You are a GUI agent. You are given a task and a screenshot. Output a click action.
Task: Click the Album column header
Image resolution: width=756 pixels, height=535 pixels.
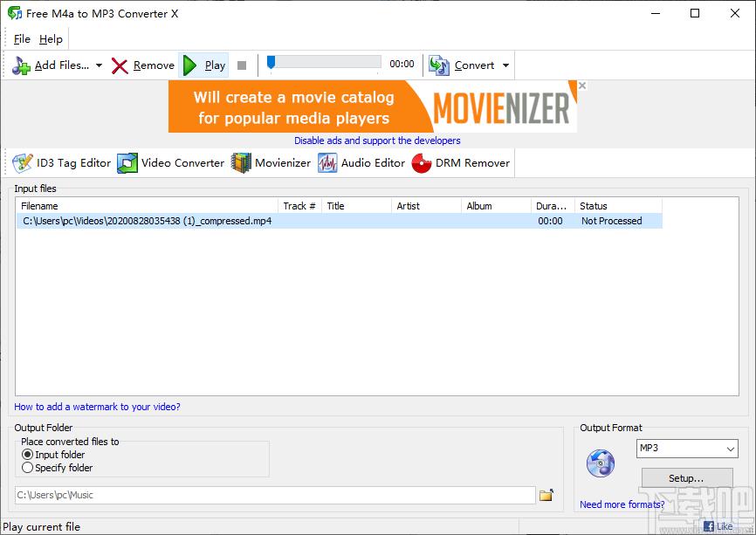pyautogui.click(x=496, y=206)
